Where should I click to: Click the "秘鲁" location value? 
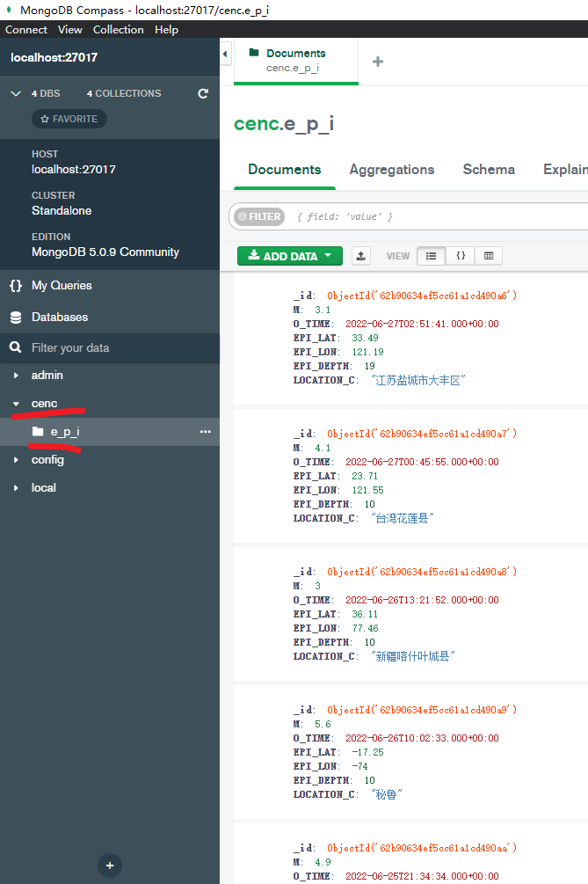[x=387, y=795]
